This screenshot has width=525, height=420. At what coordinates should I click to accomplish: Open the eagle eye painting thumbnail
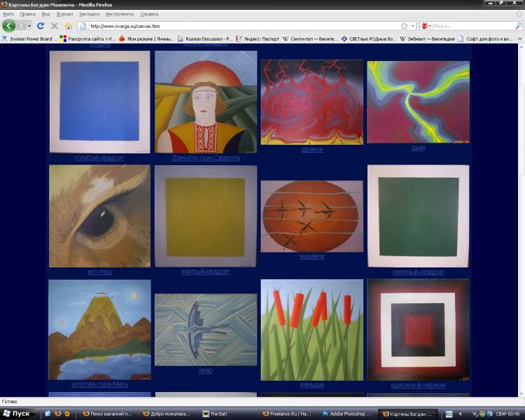[x=100, y=216]
